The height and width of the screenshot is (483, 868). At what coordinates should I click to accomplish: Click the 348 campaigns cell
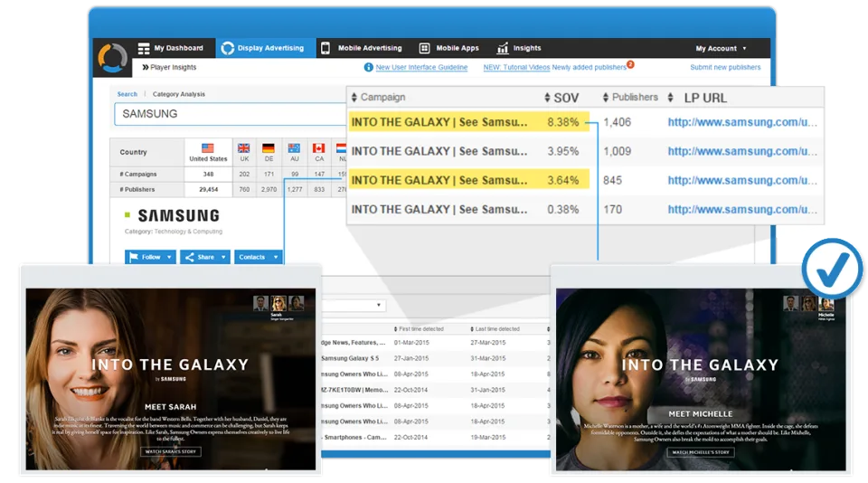208,174
